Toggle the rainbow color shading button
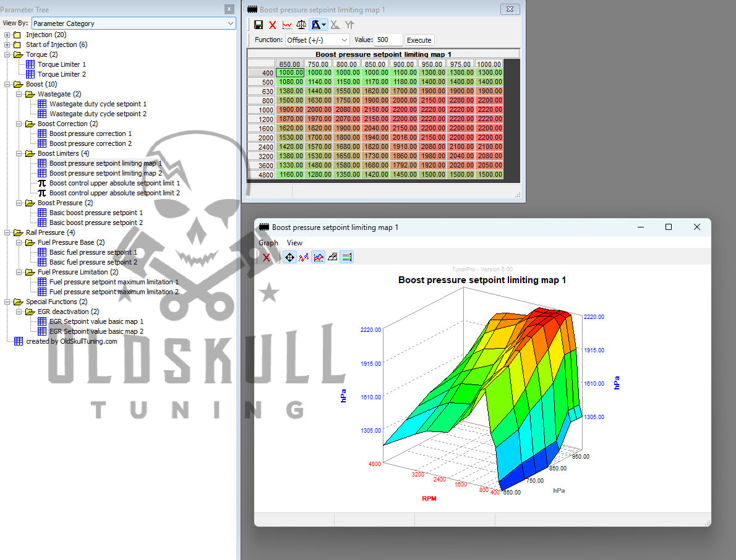736x560 pixels. click(346, 257)
